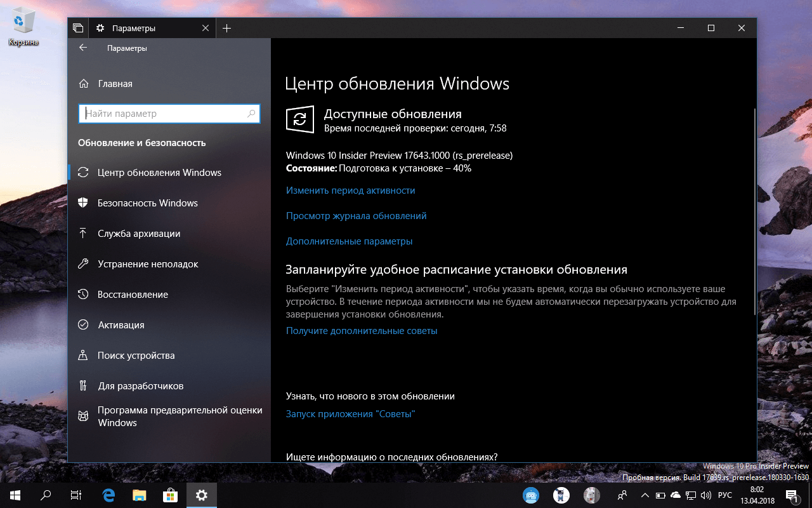Show hidden tray icons with the chevron
The image size is (812, 508).
pyautogui.click(x=645, y=495)
